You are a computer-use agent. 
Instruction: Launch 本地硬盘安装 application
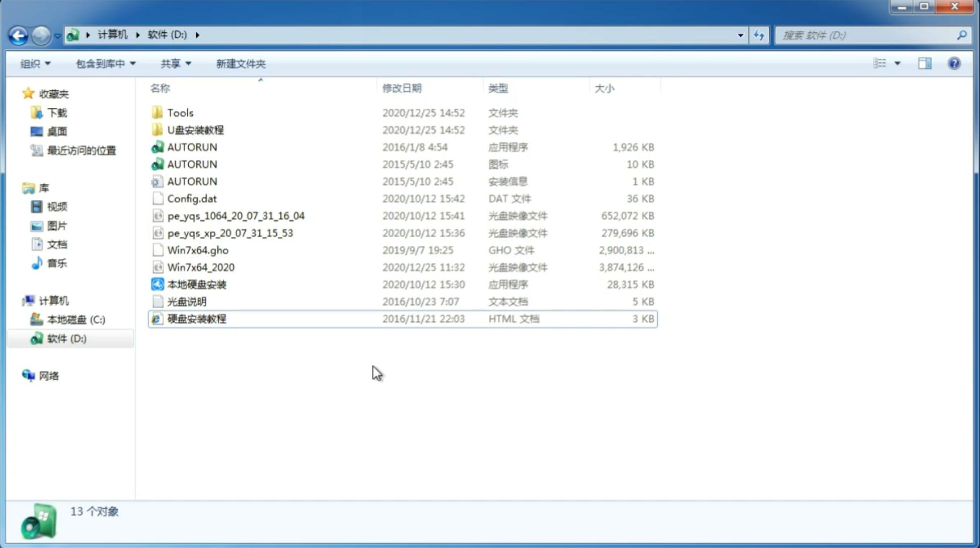coord(196,284)
